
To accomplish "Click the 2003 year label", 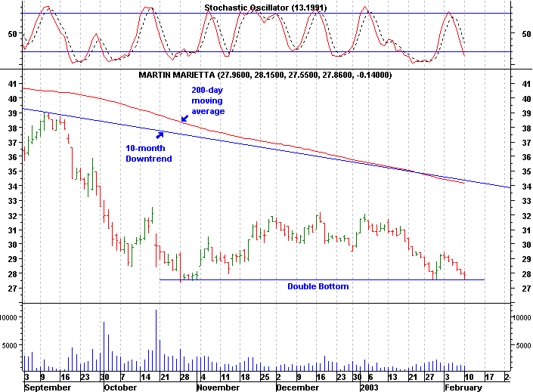I will point(369,387).
